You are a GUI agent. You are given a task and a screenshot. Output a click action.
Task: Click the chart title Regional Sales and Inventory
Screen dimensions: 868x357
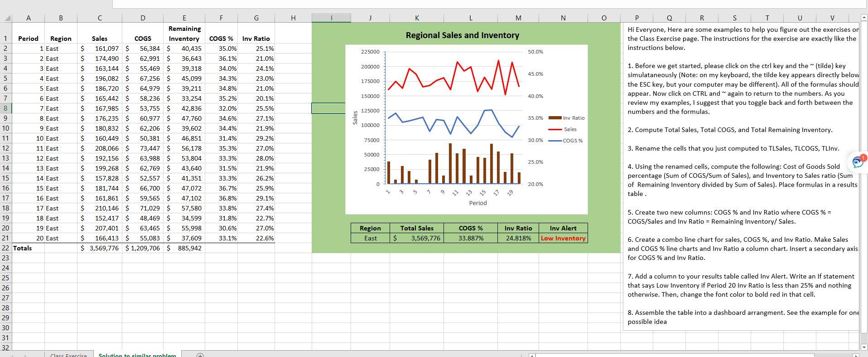click(x=462, y=35)
